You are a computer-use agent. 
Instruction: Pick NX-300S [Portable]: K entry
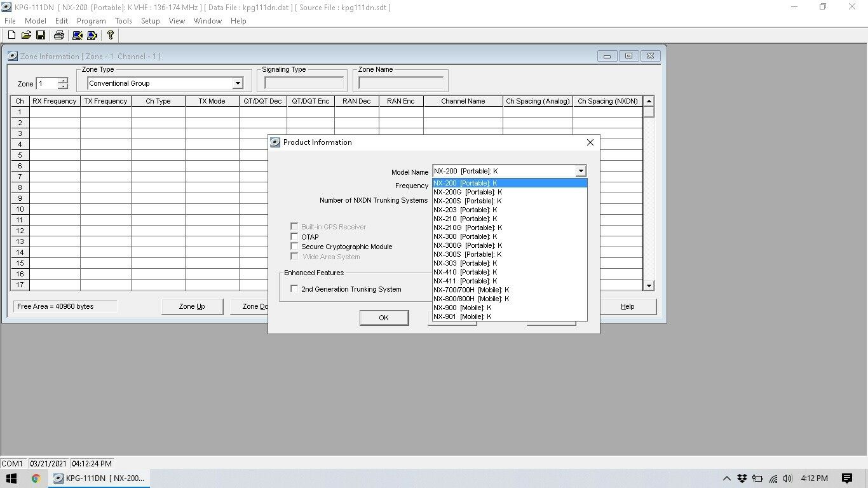point(510,254)
